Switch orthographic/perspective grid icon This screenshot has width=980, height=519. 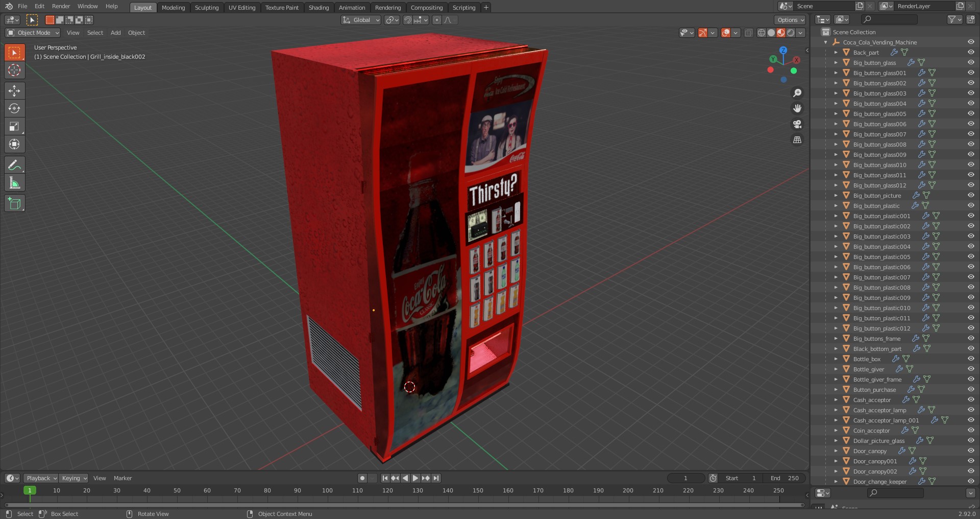[797, 139]
